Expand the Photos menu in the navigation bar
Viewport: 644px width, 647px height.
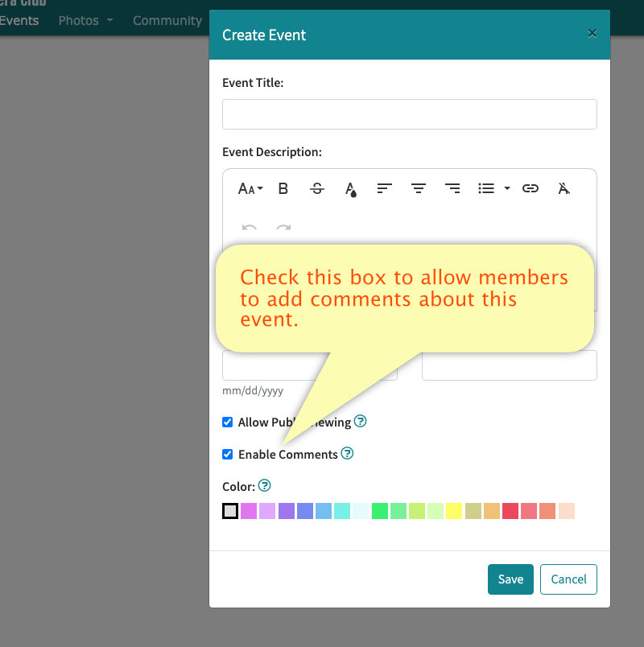click(85, 20)
